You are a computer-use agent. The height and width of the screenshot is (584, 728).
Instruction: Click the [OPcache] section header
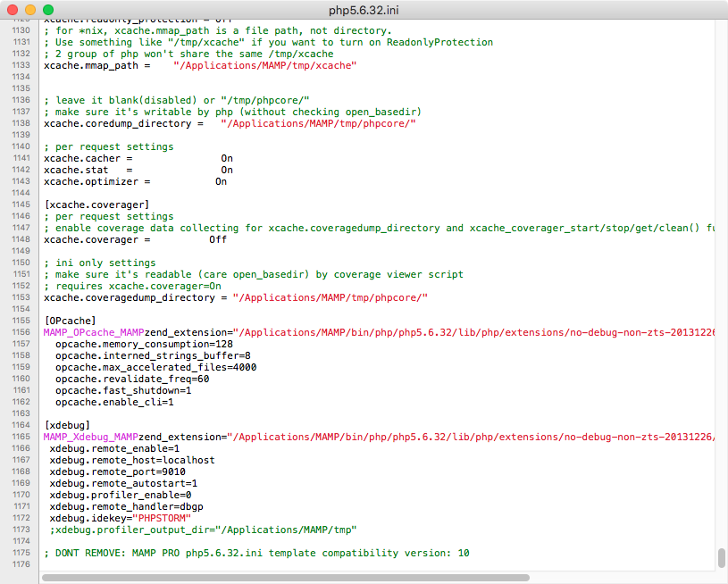[x=70, y=321]
